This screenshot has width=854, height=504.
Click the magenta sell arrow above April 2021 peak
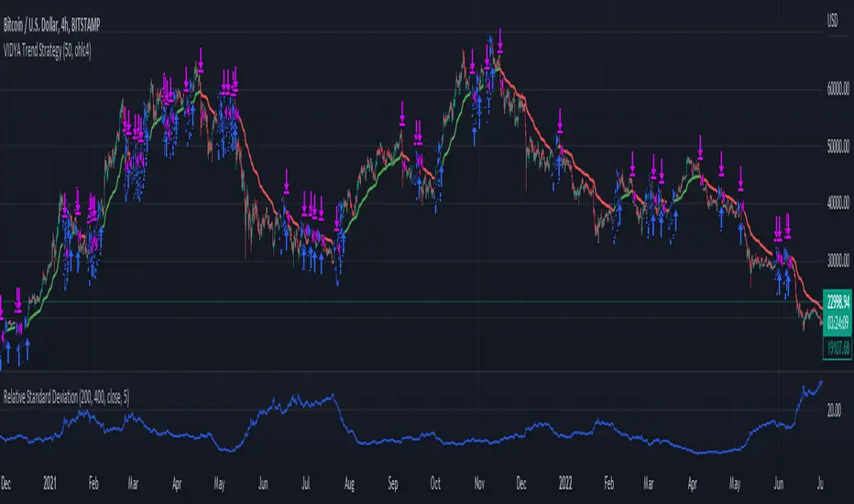coord(201,60)
